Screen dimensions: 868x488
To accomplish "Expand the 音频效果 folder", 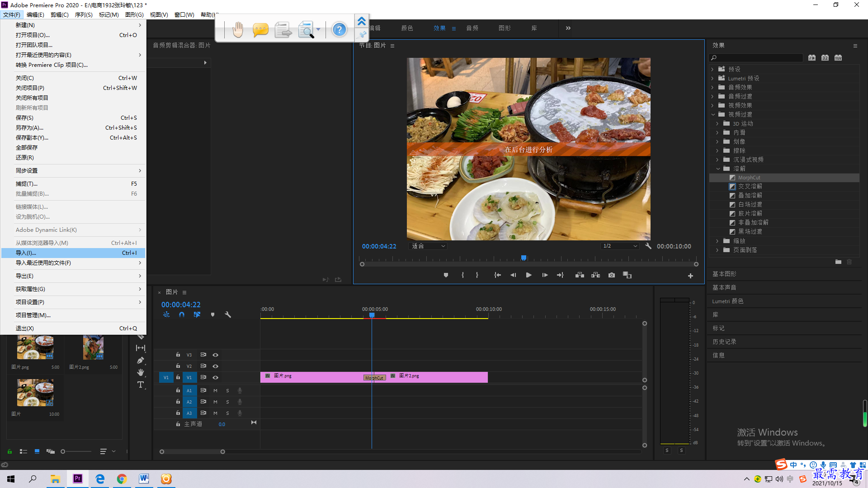I will tap(712, 87).
